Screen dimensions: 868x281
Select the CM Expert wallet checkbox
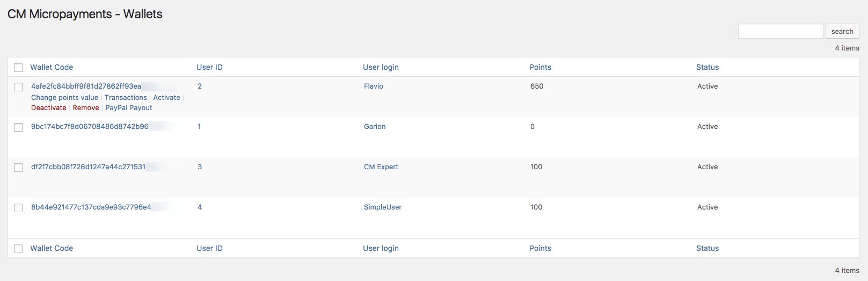point(18,168)
